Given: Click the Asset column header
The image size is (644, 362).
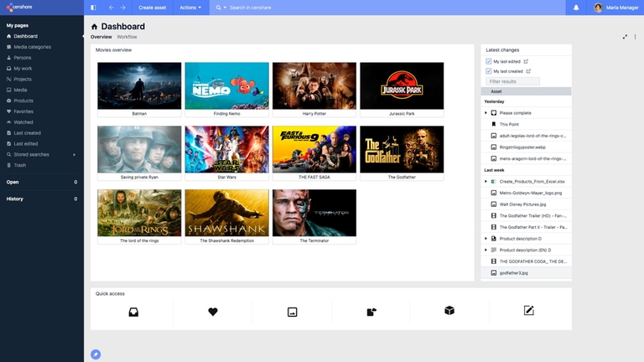Looking at the screenshot, I should [x=526, y=91].
